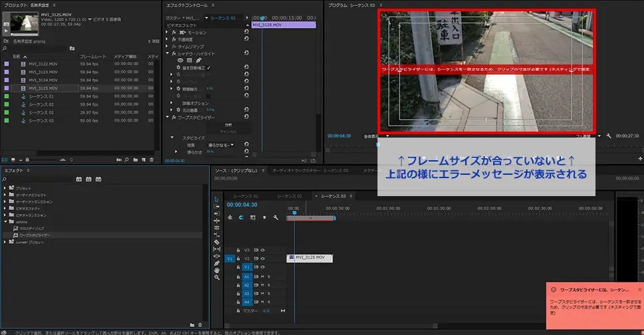Image resolution: width=644 pixels, height=335 pixels.
Task: Create rectangle mask for Shadow/Highlight effect
Action: pos(189,60)
